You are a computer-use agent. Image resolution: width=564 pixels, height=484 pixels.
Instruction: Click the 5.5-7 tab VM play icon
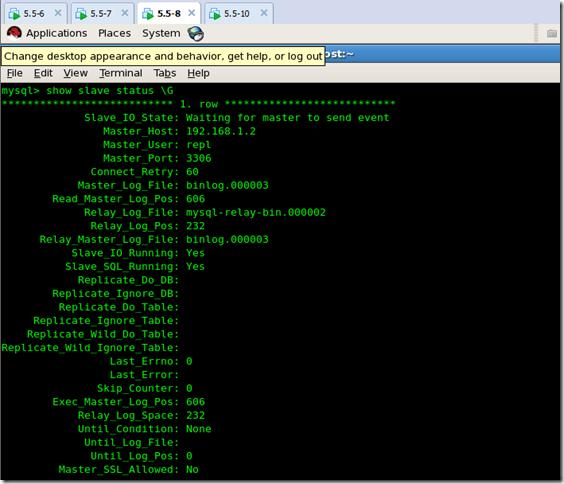[x=81, y=14]
